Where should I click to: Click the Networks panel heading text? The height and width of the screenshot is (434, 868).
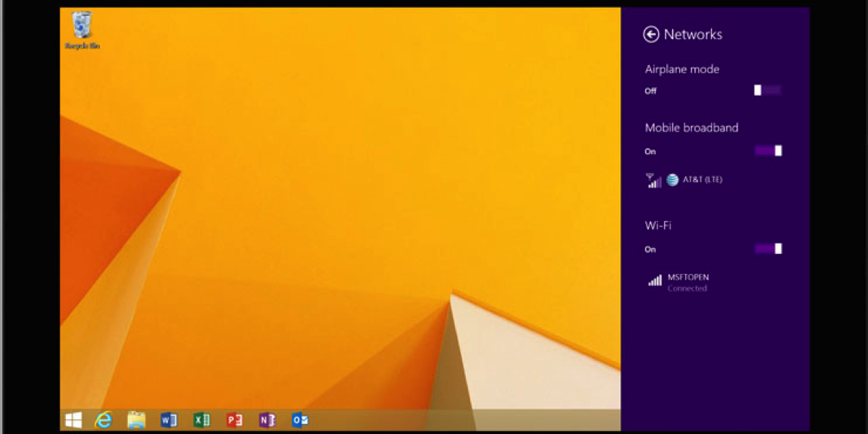click(693, 34)
